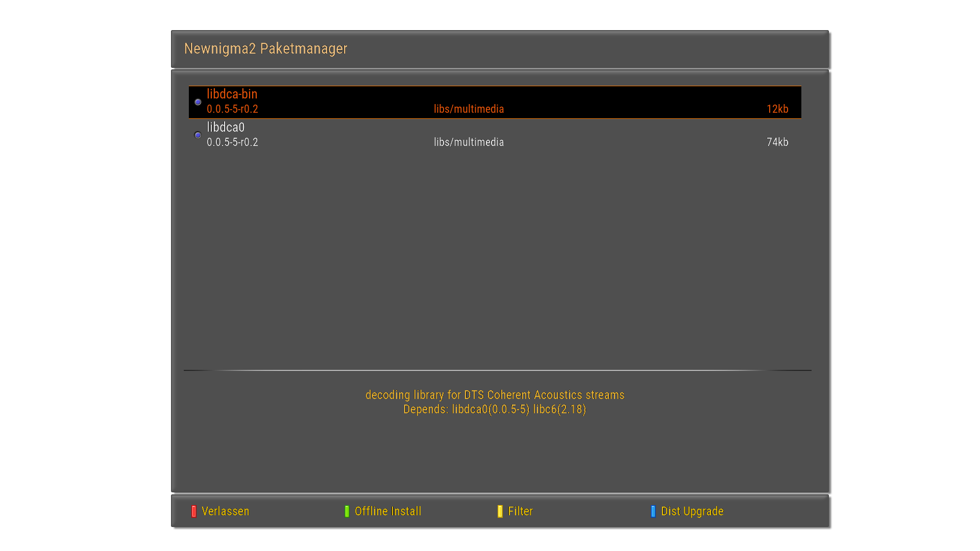Select the libdca-bin package name
The width and height of the screenshot is (980, 551).
tap(232, 94)
